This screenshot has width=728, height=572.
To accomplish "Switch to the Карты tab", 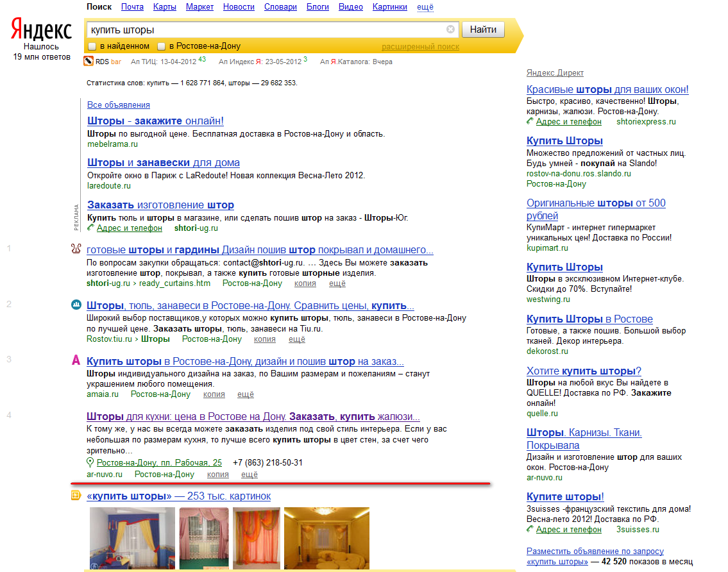I will tap(165, 7).
